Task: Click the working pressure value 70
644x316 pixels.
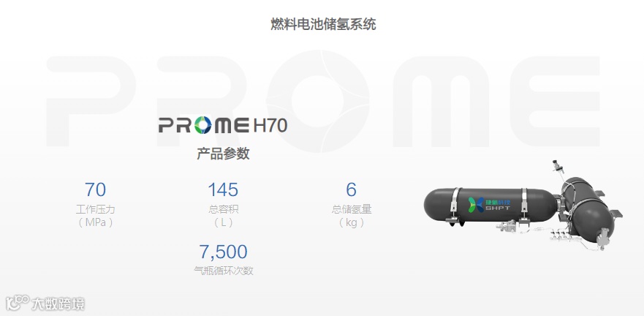Action: click(95, 190)
